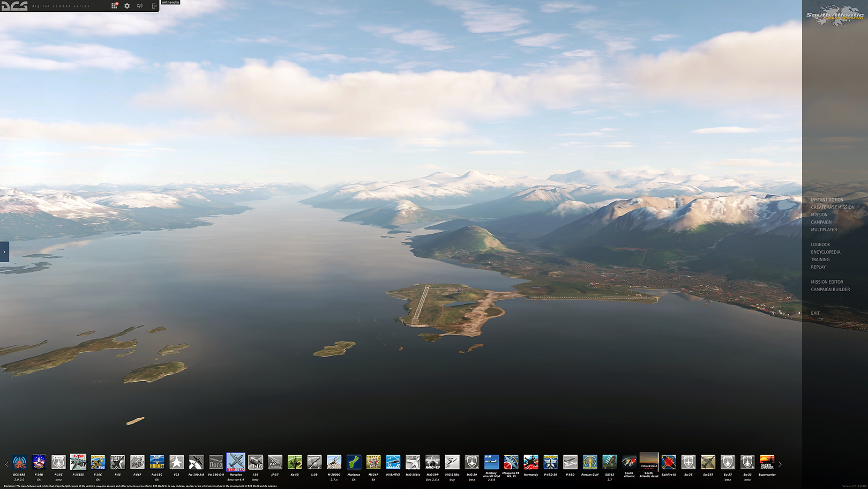Select the Hercules module icon
Image resolution: width=868 pixels, height=489 pixels.
tap(236, 462)
